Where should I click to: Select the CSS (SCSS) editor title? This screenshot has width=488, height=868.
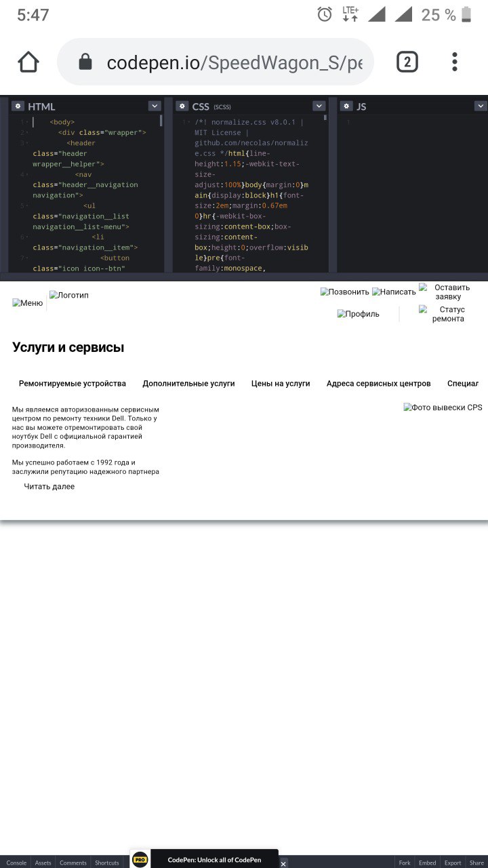coord(211,106)
